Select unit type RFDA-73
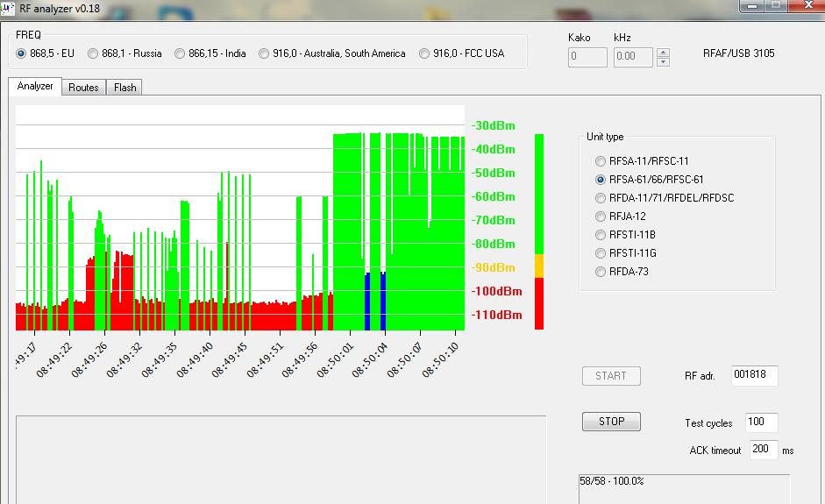Screen dimensions: 825x504 [x=622, y=272]
